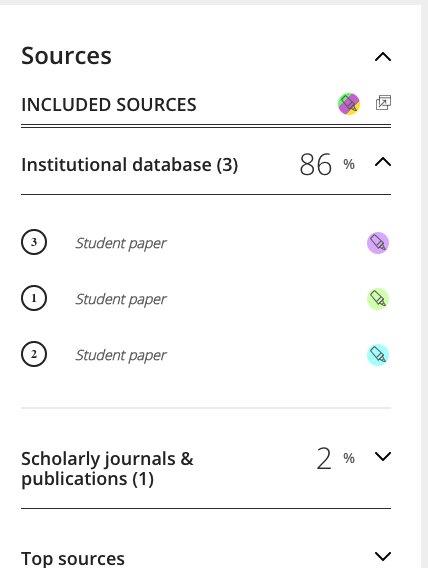The height and width of the screenshot is (568, 428).
Task: Click the circled number 1 source badge
Action: point(34,298)
